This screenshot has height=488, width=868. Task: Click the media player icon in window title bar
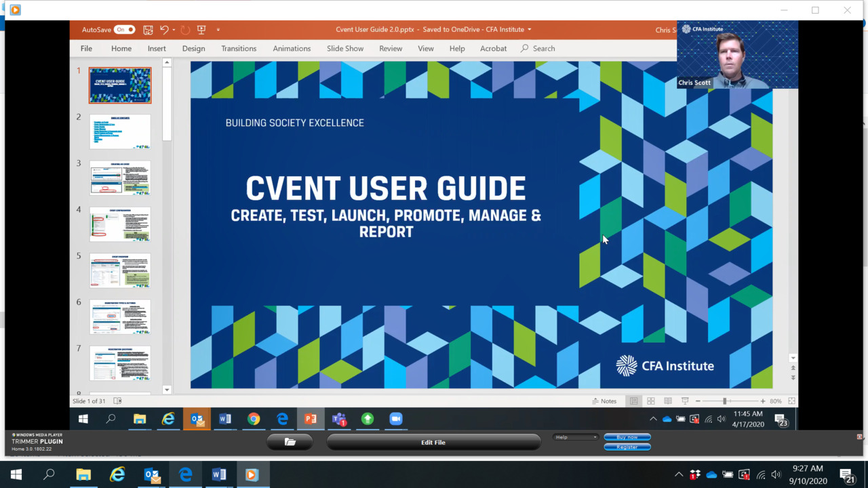coord(15,10)
